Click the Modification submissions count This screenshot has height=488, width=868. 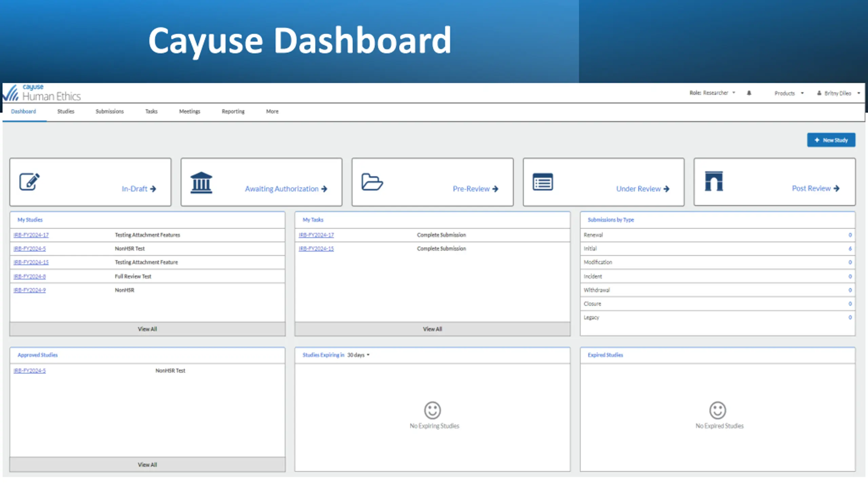[850, 262]
